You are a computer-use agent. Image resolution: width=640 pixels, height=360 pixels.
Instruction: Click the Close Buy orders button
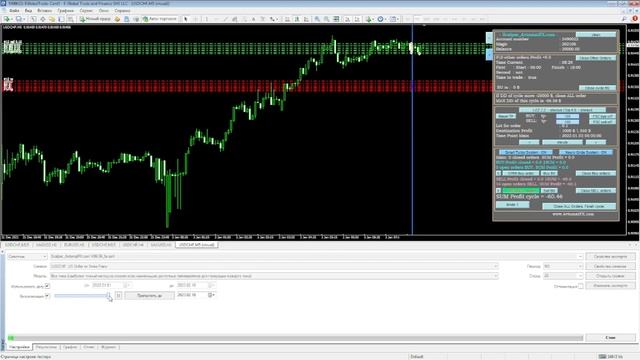596,173
